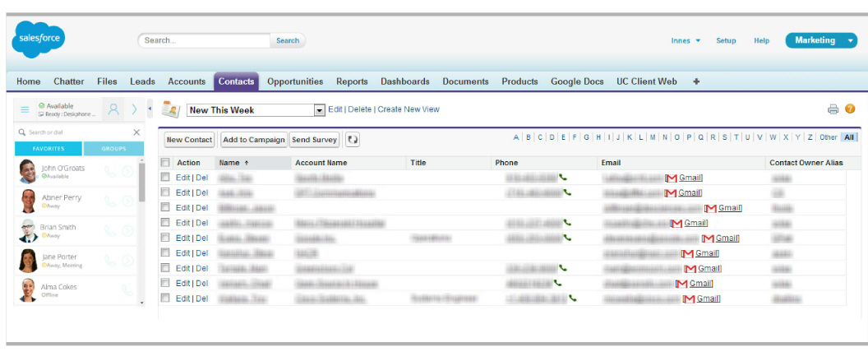The width and height of the screenshot is (868, 361).
Task: Click the Add to Campaign button
Action: [253, 140]
